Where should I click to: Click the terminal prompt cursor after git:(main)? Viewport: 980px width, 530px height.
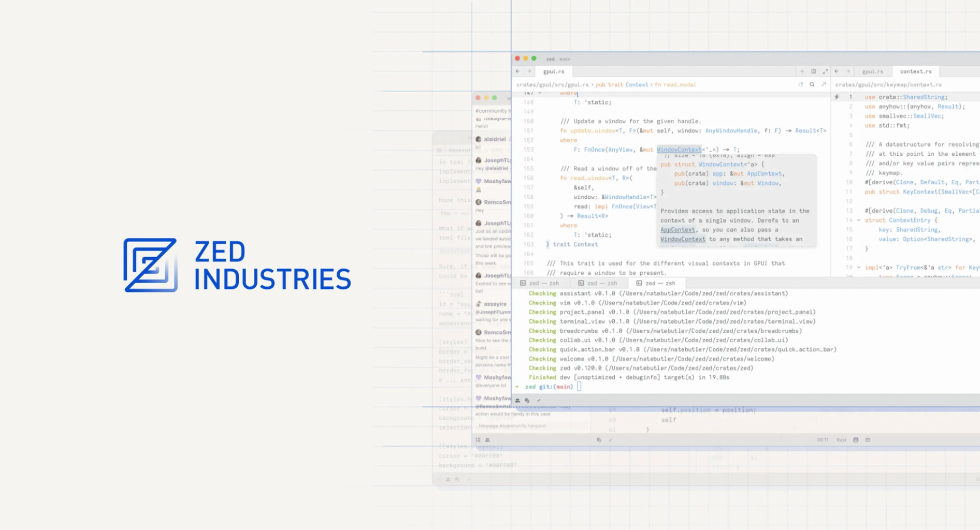coord(579,387)
